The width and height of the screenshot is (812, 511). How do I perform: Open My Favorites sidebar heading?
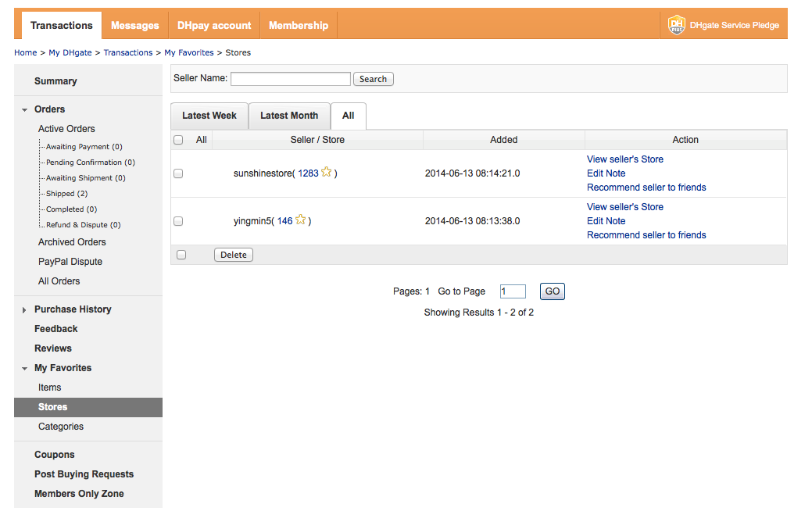coord(63,368)
